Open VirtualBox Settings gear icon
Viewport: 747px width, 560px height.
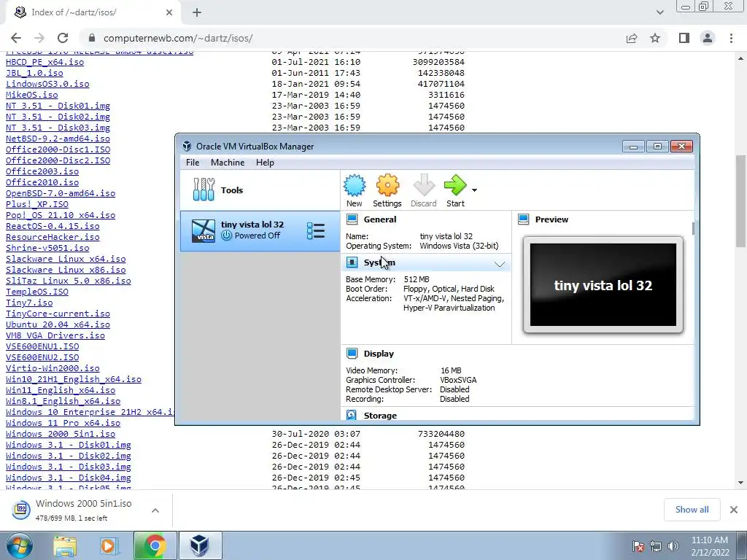(x=387, y=186)
